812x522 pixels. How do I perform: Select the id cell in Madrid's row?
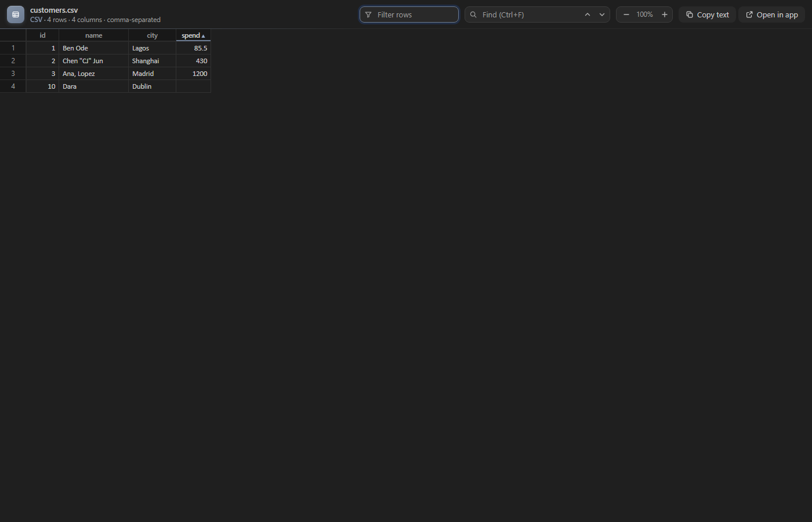tap(42, 74)
